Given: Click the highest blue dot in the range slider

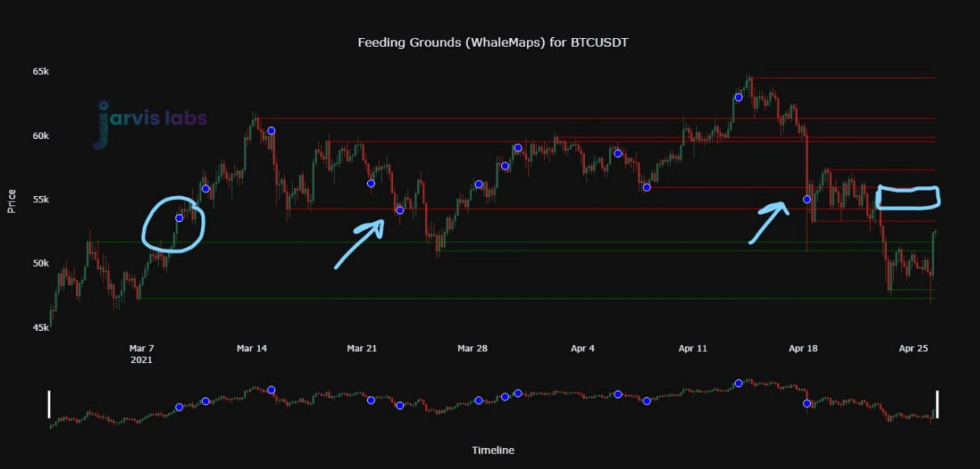Looking at the screenshot, I should pos(738,383).
